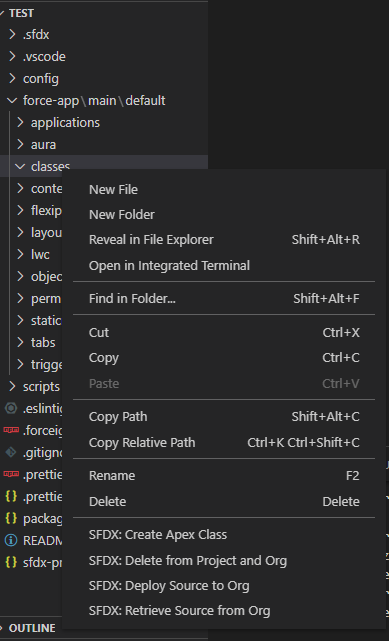
Task: Expand the aura folder chevron
Action: [20, 144]
